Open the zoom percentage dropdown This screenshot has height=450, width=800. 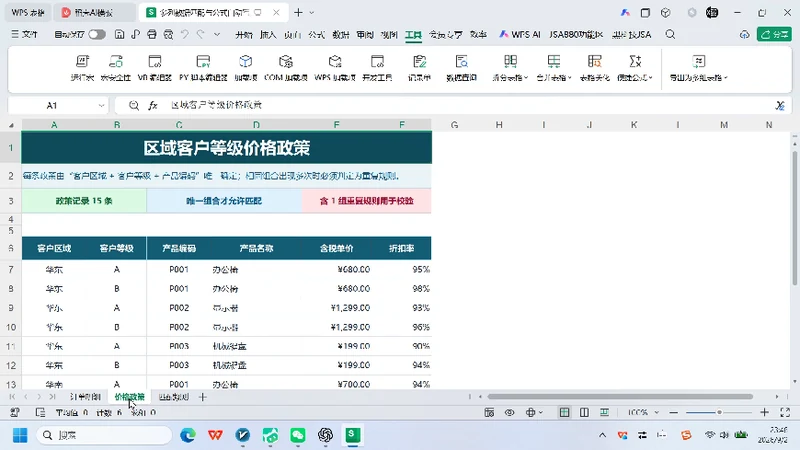tap(657, 412)
